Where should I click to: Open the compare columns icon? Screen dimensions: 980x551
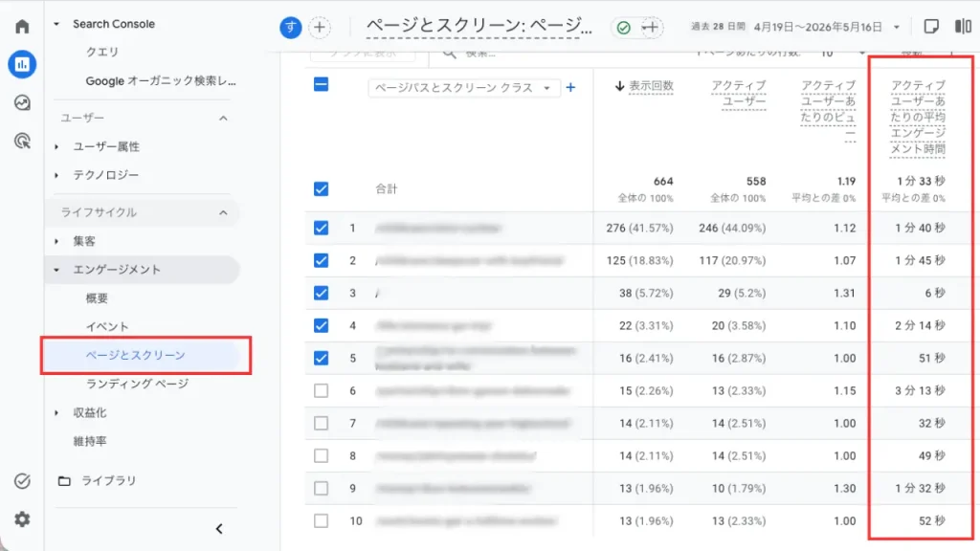click(963, 27)
